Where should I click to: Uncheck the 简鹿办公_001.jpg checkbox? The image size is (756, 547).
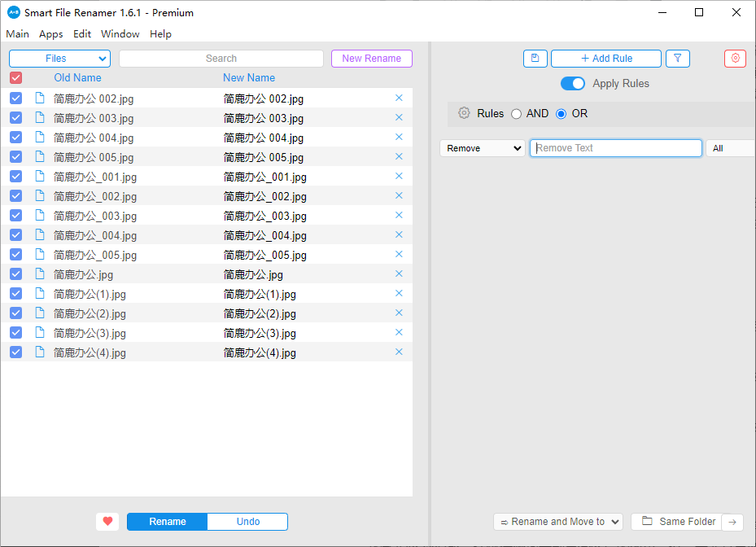(x=15, y=177)
